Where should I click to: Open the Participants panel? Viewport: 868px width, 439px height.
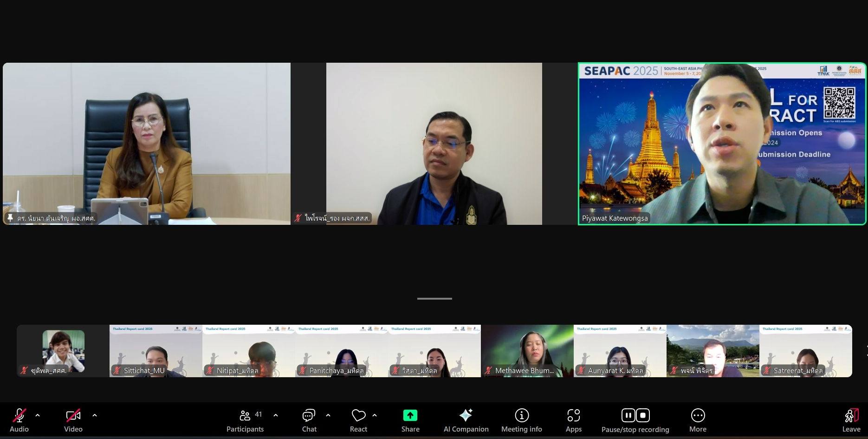click(245, 420)
